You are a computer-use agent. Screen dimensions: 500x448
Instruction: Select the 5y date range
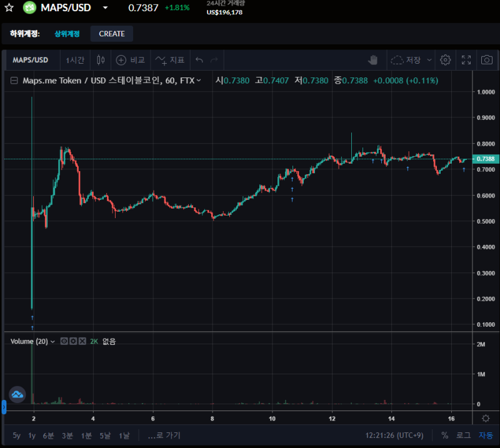[x=17, y=436]
